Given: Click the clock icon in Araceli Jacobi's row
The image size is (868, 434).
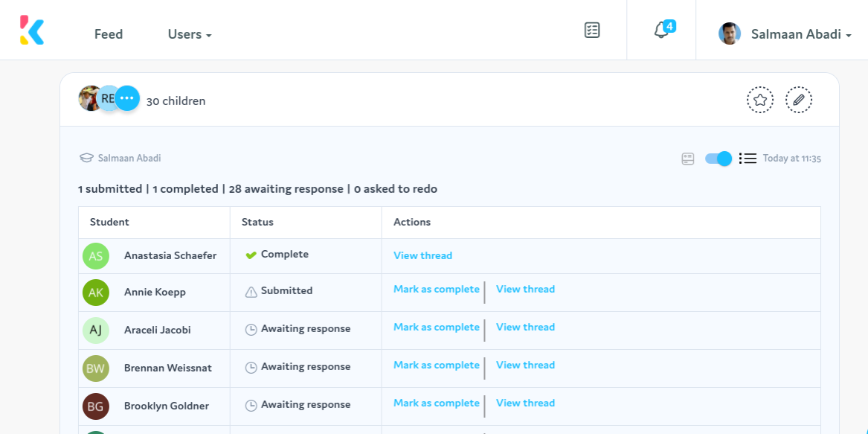Looking at the screenshot, I should coord(251,329).
